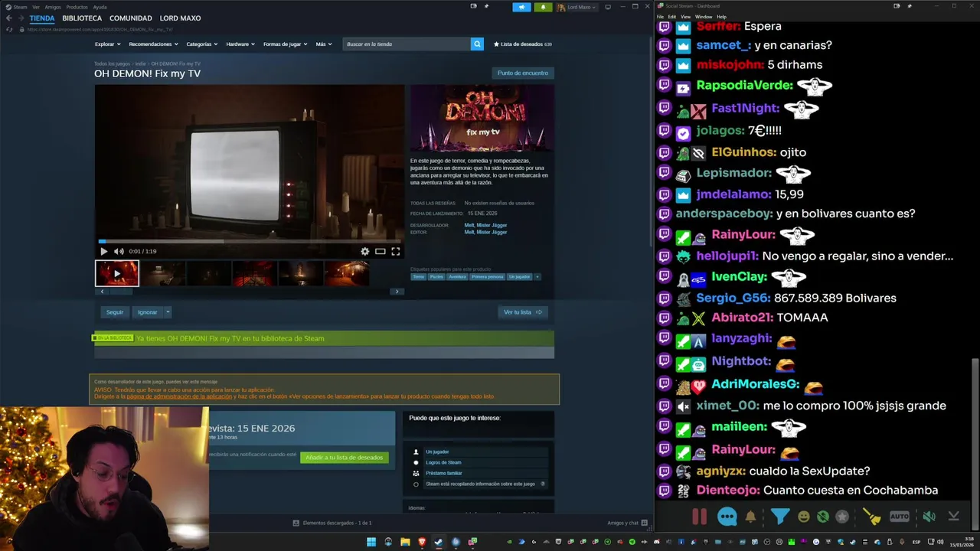Focus the 'Buscar en la tienda' search field
Image resolution: width=980 pixels, height=551 pixels.
(407, 44)
